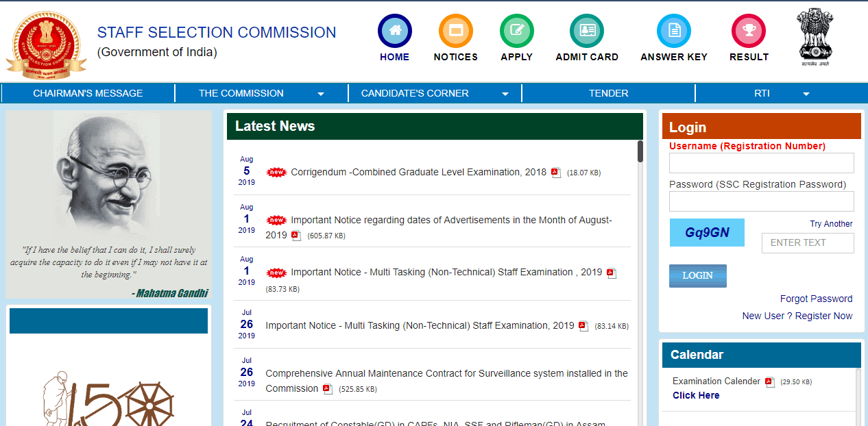The height and width of the screenshot is (426, 868).
Task: Click New User Register Now link
Action: (797, 316)
